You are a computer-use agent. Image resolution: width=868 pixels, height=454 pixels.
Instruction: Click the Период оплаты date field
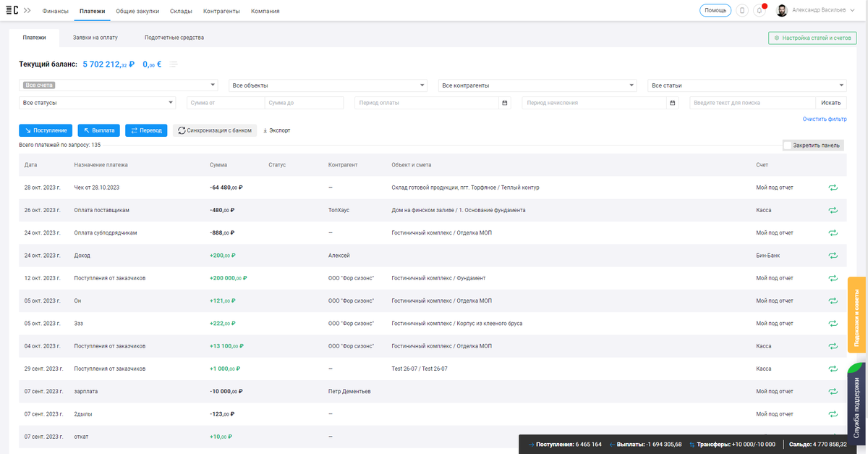coord(427,103)
